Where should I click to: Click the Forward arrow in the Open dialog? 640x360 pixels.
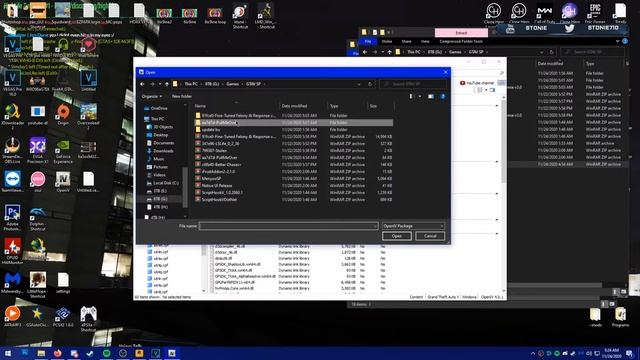(152, 84)
